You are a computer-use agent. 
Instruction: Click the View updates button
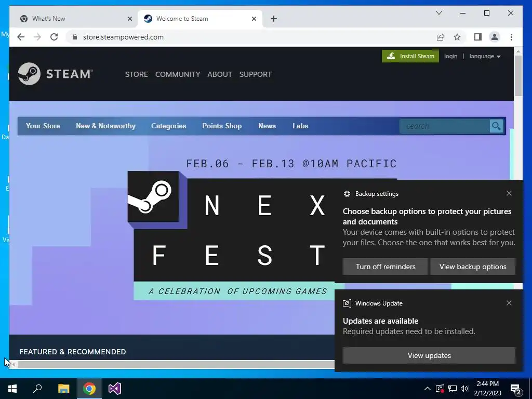coord(429,355)
